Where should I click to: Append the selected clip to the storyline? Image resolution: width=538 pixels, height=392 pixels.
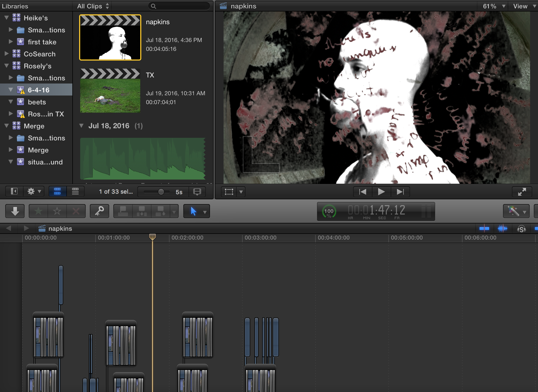(160, 211)
